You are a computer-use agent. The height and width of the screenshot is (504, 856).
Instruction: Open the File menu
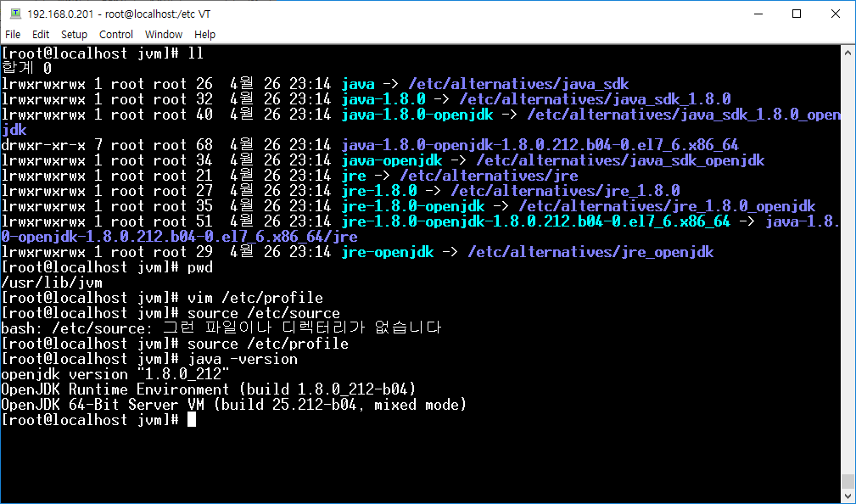[13, 35]
